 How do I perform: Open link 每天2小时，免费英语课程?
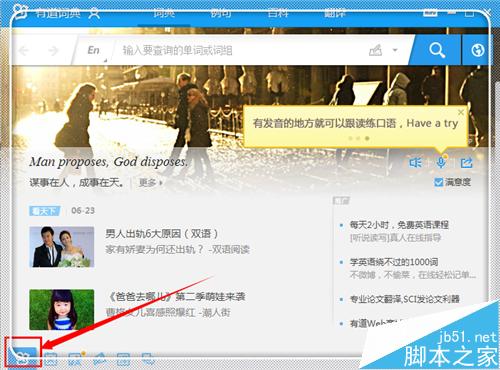pyautogui.click(x=399, y=225)
